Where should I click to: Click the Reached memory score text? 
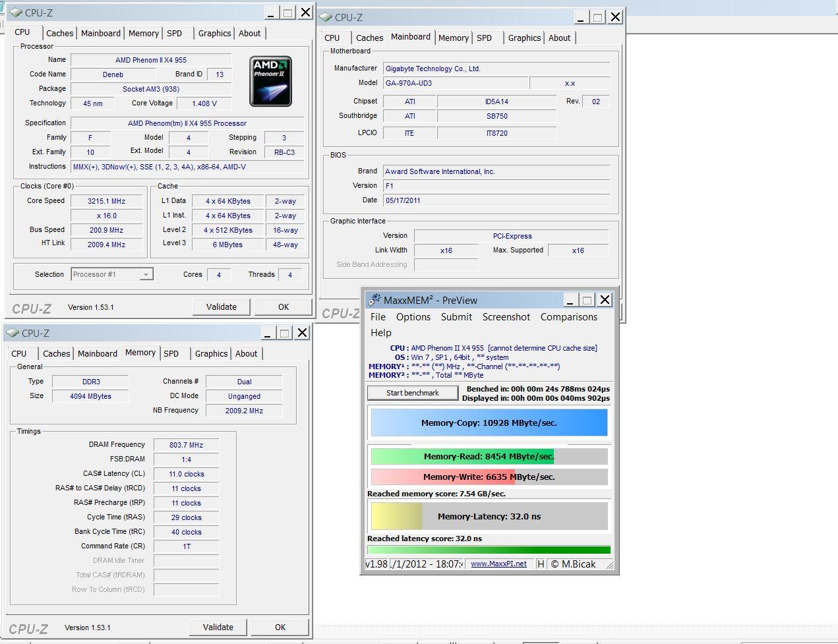pyautogui.click(x=436, y=494)
